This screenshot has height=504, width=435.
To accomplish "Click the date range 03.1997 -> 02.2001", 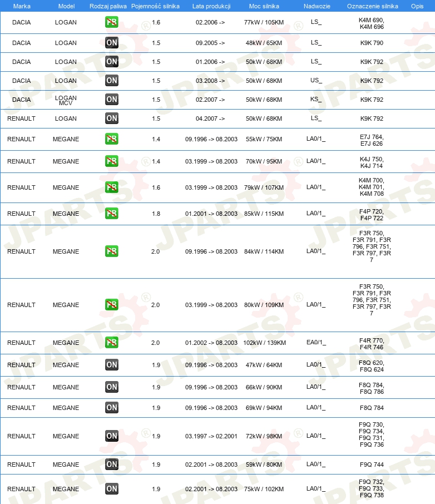I will (x=211, y=436).
